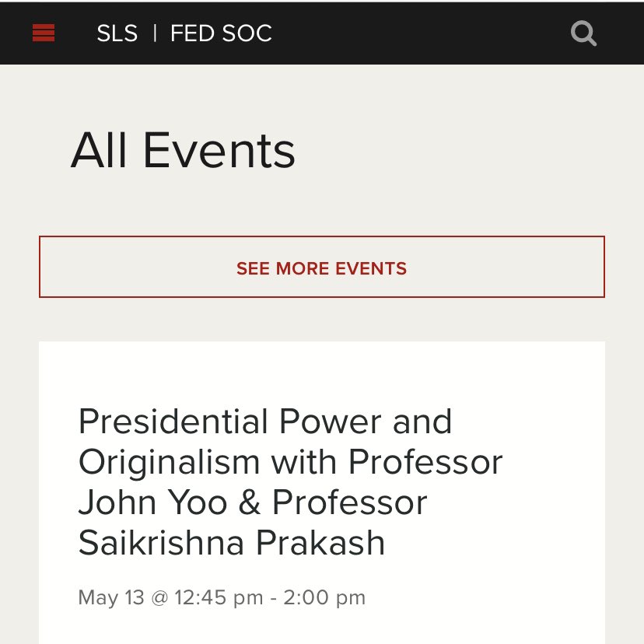Open the red hamburger menu
This screenshot has width=644, height=644.
44,33
